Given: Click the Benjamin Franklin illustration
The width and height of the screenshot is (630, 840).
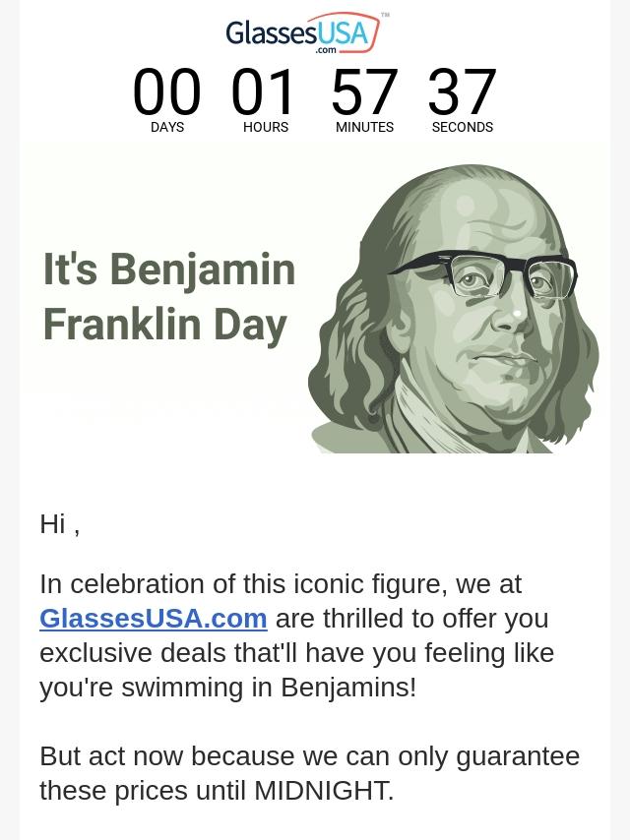Looking at the screenshot, I should pos(454,309).
